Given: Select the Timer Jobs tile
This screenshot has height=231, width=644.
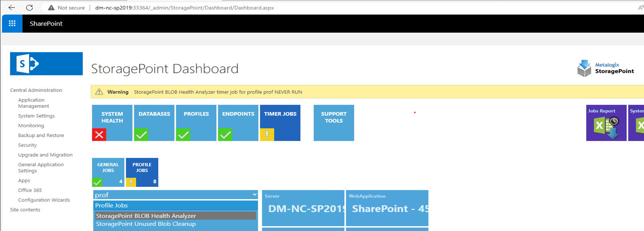Looking at the screenshot, I should point(280,123).
